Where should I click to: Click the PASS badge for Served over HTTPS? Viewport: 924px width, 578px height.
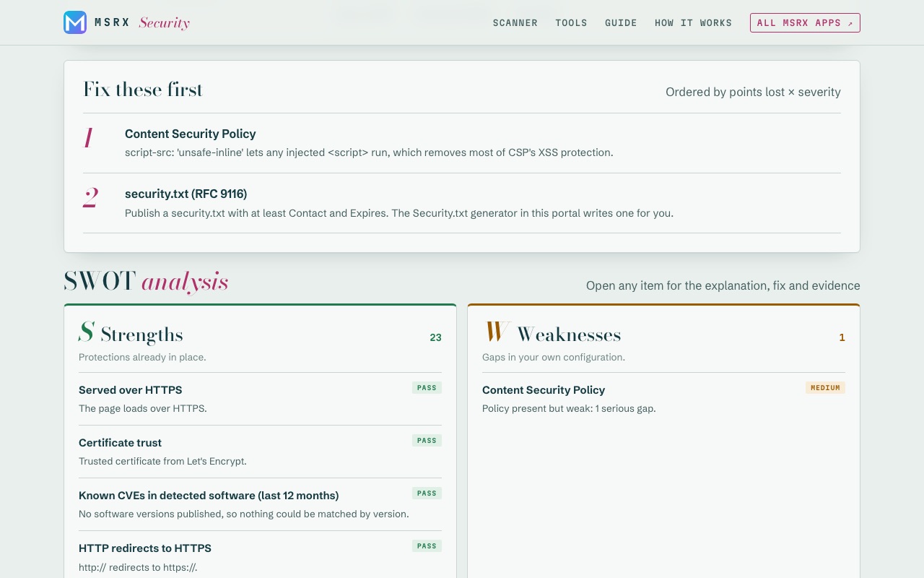427,388
